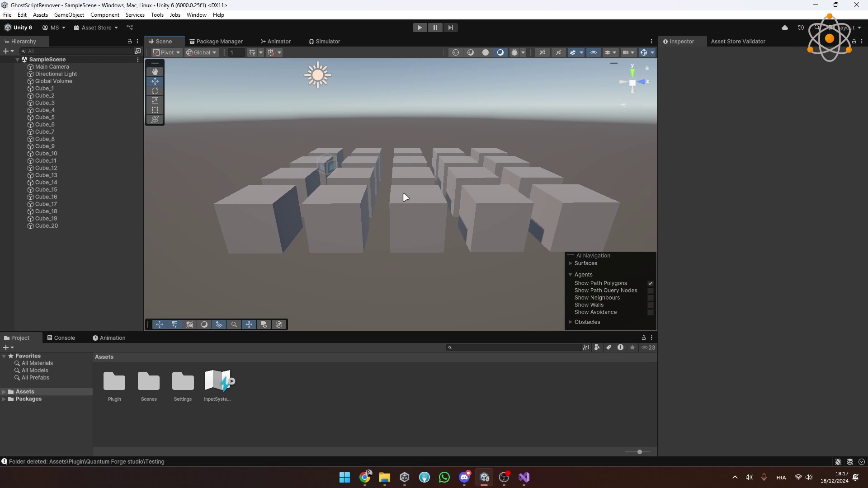Select the Hand (View) tool
This screenshot has height=488, width=868.
pyautogui.click(x=155, y=71)
